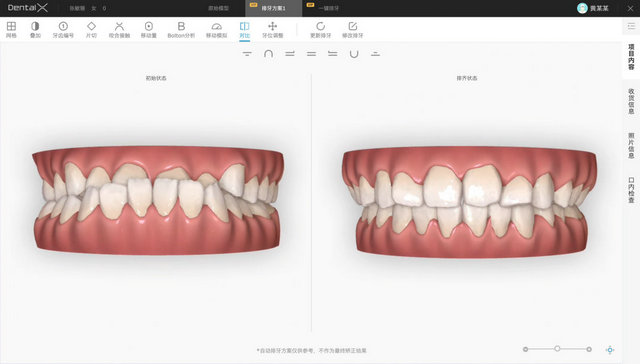Close the application window
Image resolution: width=640 pixels, height=364 pixels.
point(630,8)
